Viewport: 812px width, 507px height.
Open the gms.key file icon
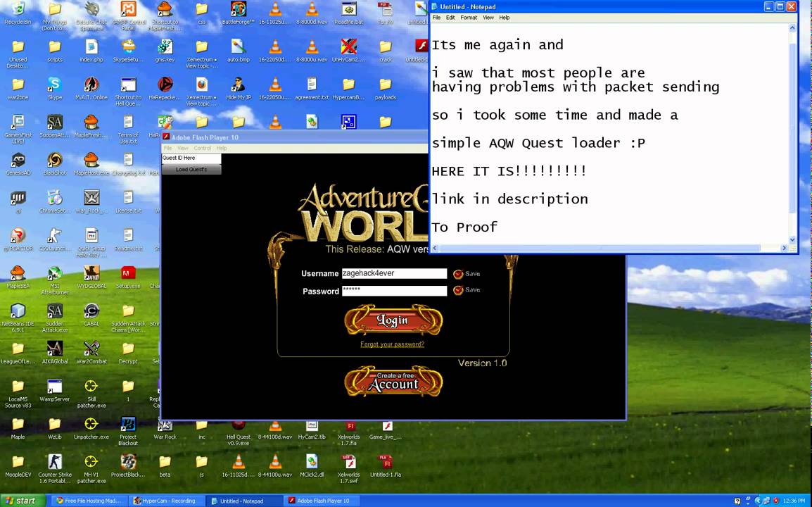165,47
